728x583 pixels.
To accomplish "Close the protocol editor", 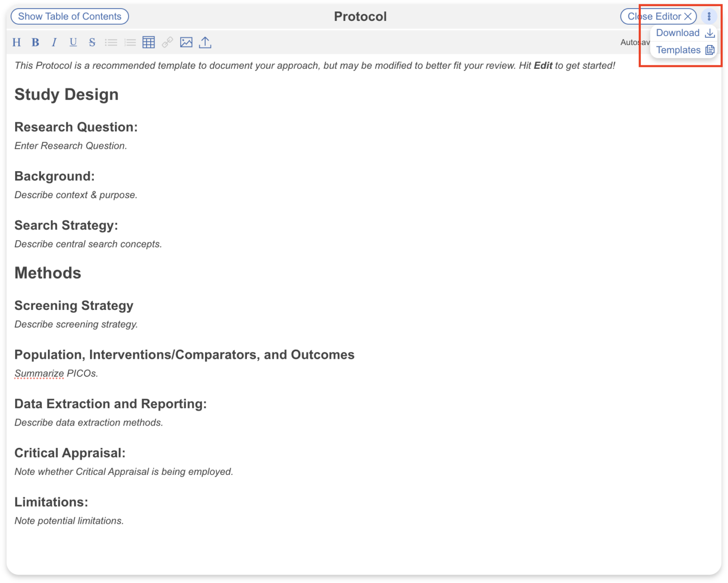I will (658, 16).
